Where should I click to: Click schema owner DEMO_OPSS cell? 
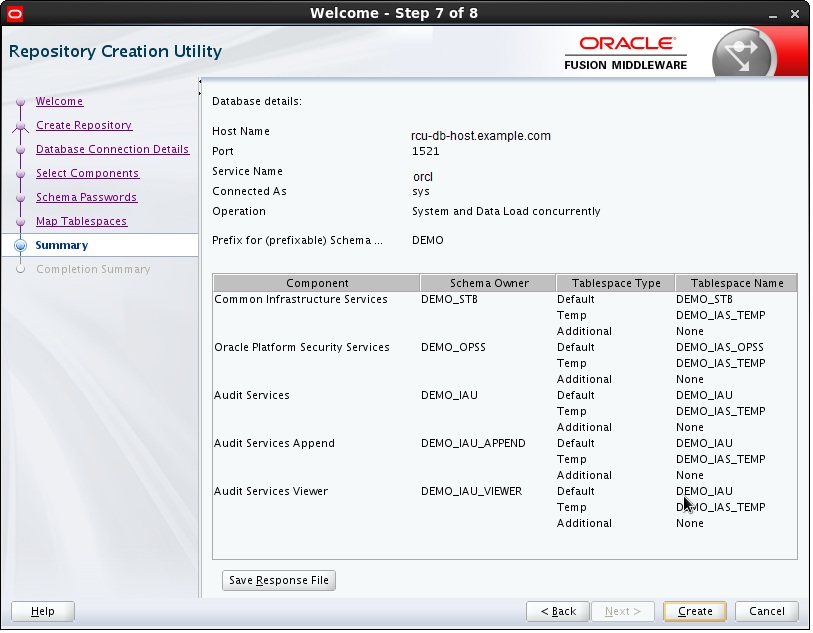[453, 347]
